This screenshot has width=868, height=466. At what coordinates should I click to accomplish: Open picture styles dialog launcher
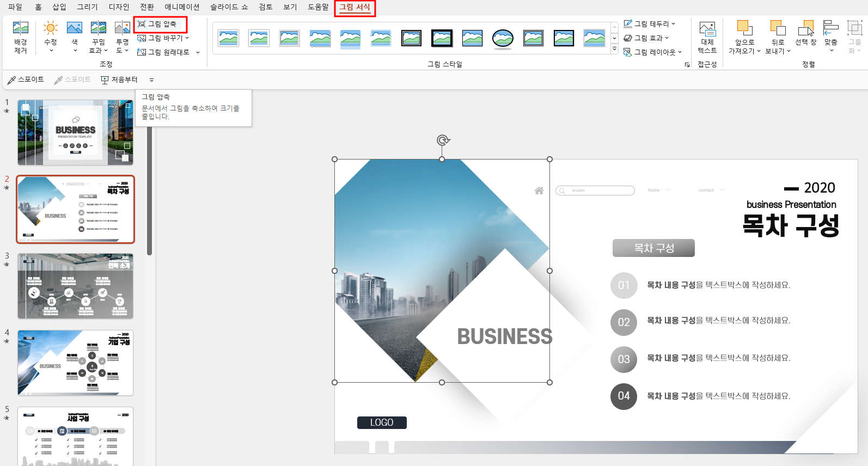tap(687, 65)
